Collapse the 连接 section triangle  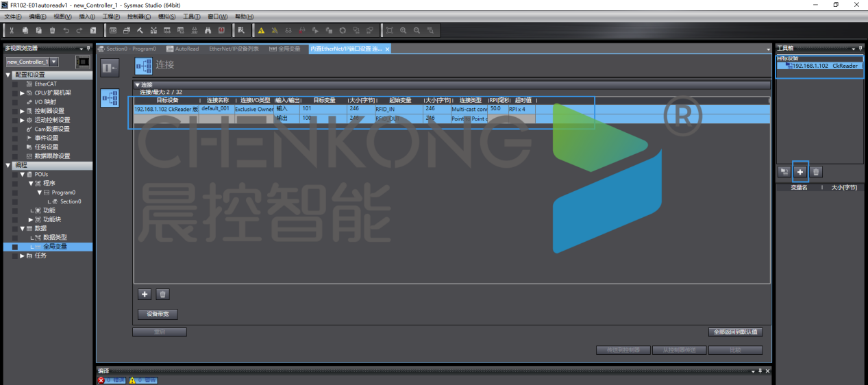click(137, 85)
